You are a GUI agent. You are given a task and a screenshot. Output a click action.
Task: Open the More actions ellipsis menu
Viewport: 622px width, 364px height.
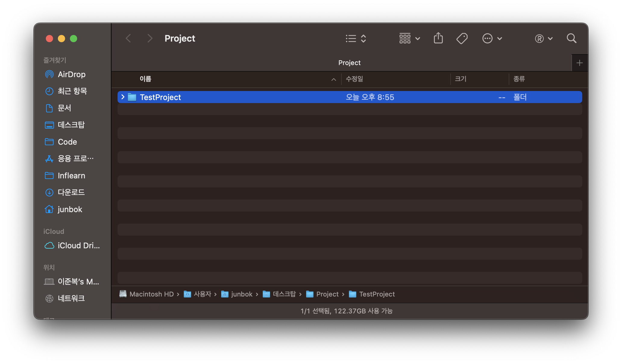coord(492,38)
